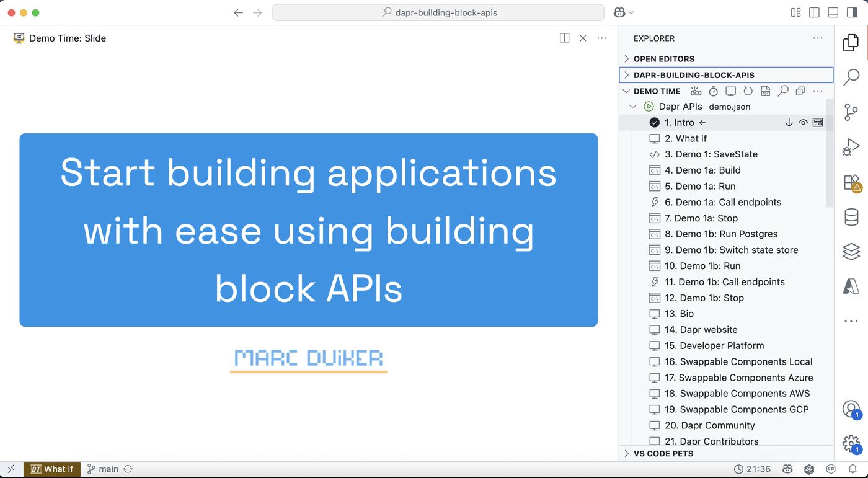Reset demos with the refresh arrow icon
Viewport: 868px width, 478px height.
[748, 91]
